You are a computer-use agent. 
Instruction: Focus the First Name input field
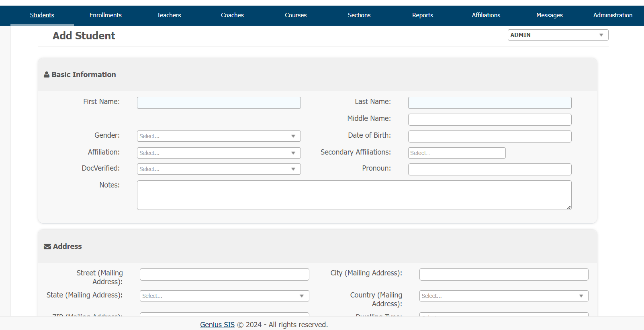pyautogui.click(x=219, y=103)
